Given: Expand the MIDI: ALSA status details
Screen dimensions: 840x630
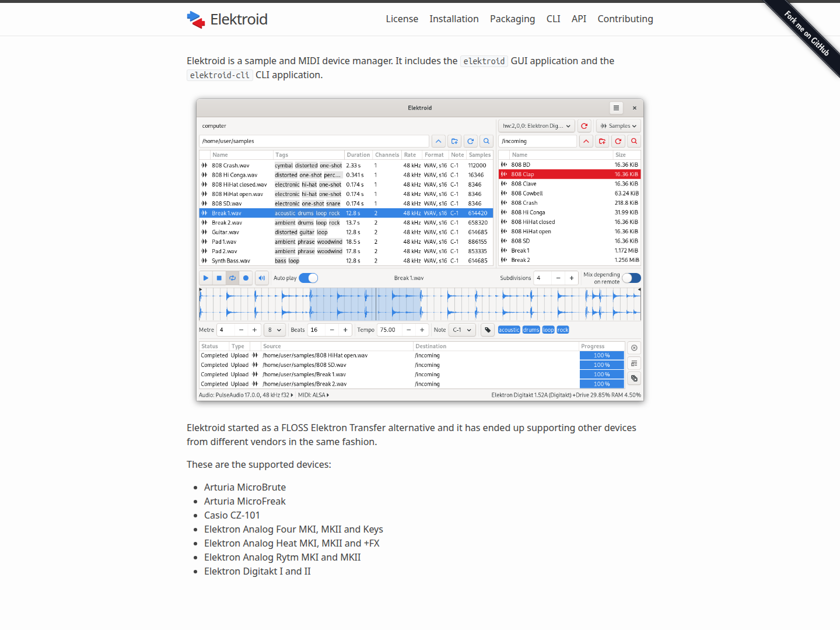Looking at the screenshot, I should (x=314, y=395).
